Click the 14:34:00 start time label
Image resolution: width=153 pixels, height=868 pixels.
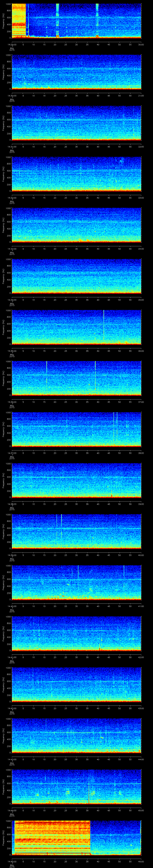[x=12, y=300]
